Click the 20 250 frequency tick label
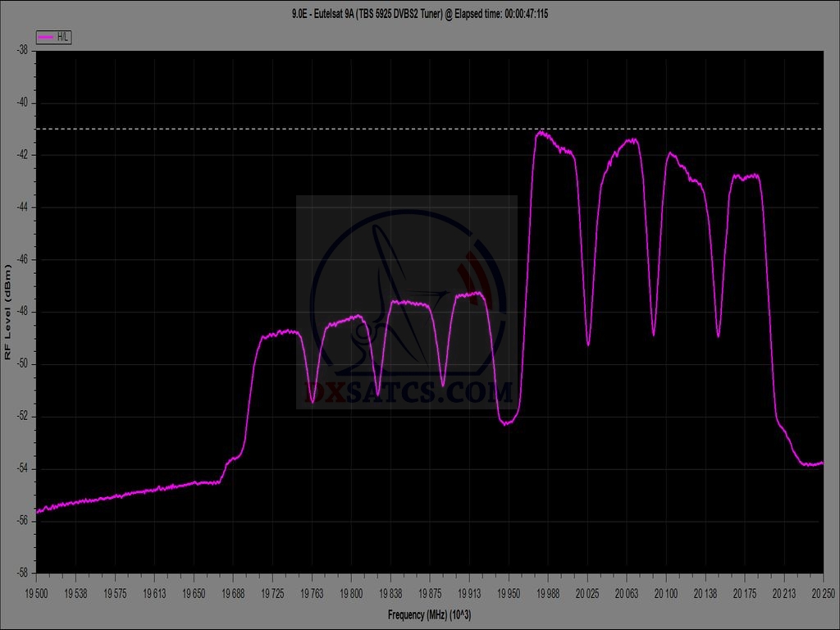The image size is (840, 630). (x=823, y=591)
